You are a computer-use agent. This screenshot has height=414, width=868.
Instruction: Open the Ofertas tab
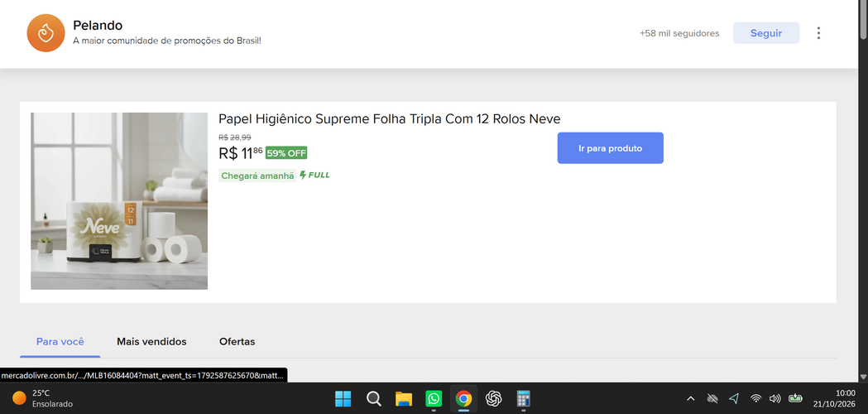(237, 341)
